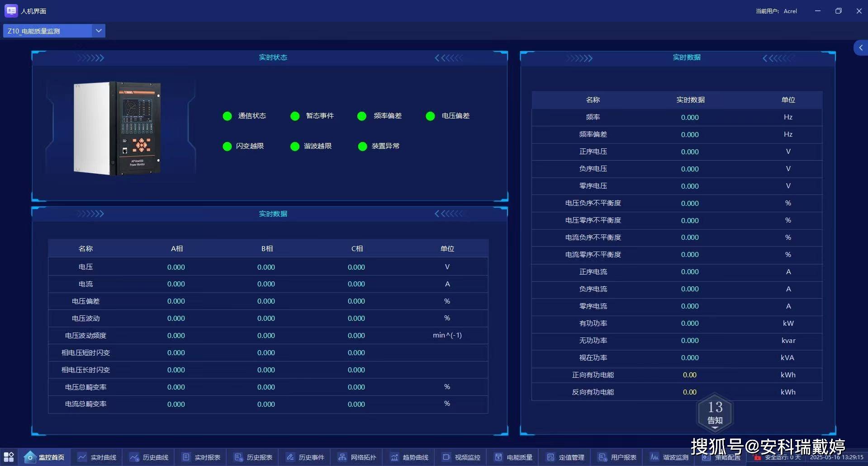Click the 装置异常 green indicator light
This screenshot has height=466, width=868.
click(x=362, y=147)
